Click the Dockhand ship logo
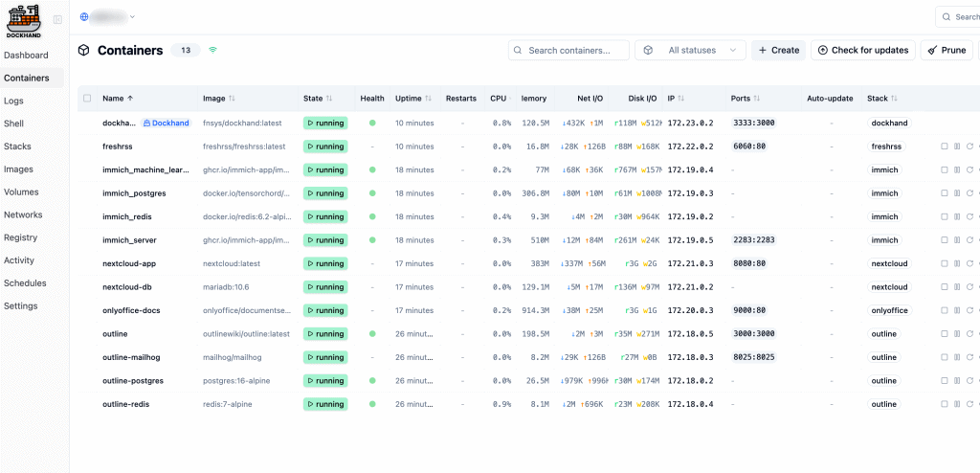This screenshot has width=980, height=473. pyautogui.click(x=24, y=19)
